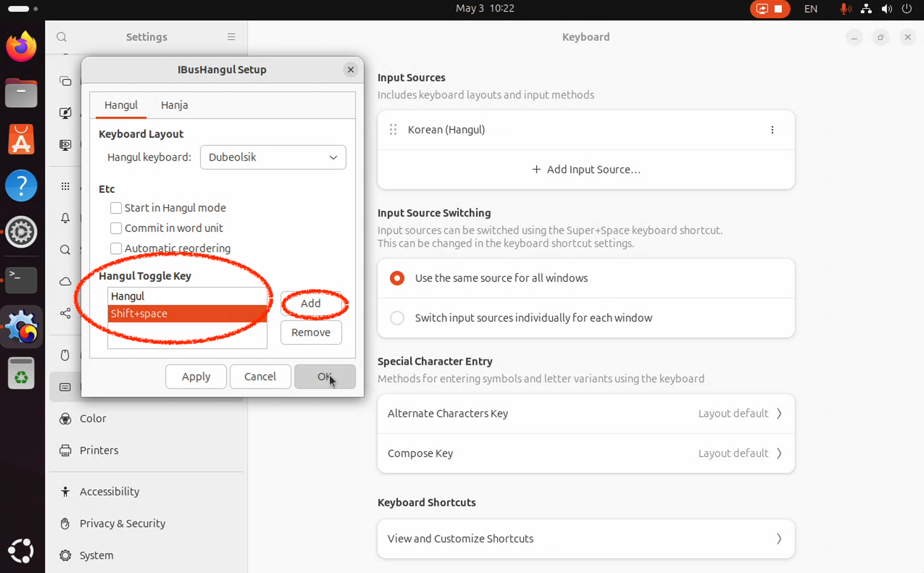
Task: Select Hangul entry in toggle key list
Action: [x=187, y=296]
